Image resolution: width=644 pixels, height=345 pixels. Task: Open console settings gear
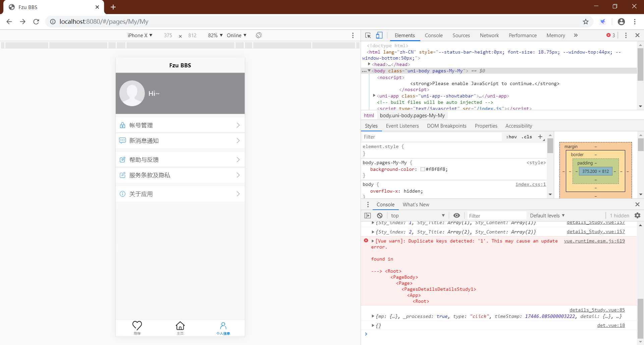pos(638,215)
